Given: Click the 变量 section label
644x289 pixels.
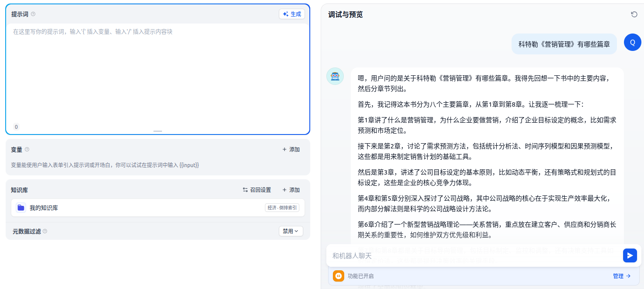Looking at the screenshot, I should tap(17, 149).
